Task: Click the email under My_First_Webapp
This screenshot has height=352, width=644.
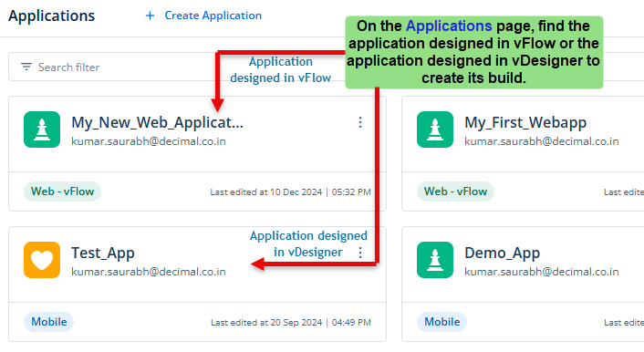Action: tap(542, 141)
